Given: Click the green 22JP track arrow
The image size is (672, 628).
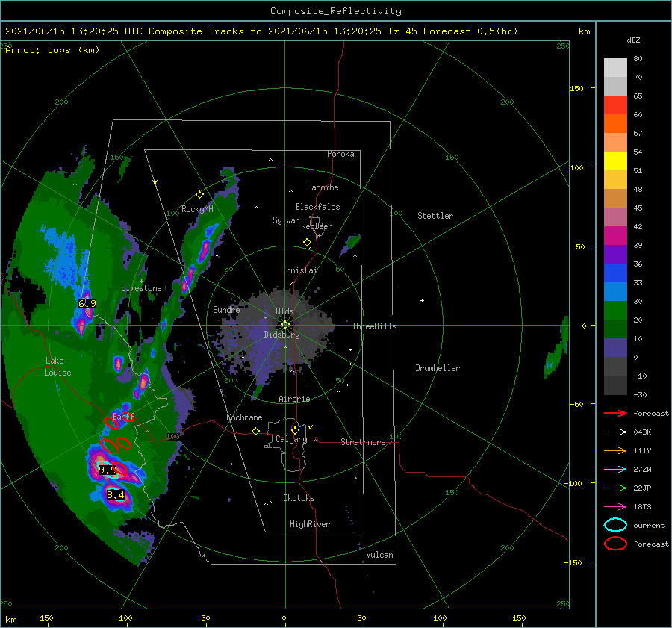Looking at the screenshot, I should point(615,488).
